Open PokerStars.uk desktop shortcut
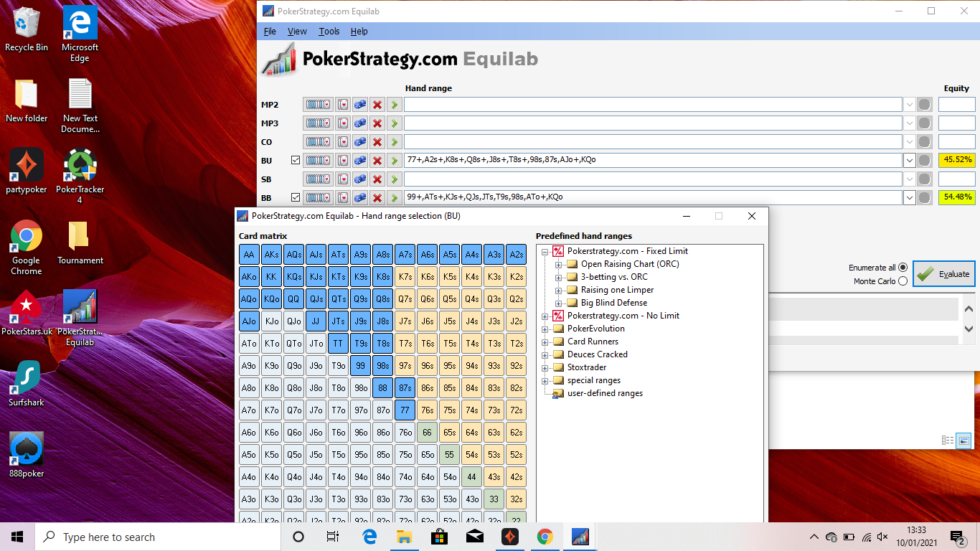Screen dimensions: 980x551 click(27, 313)
